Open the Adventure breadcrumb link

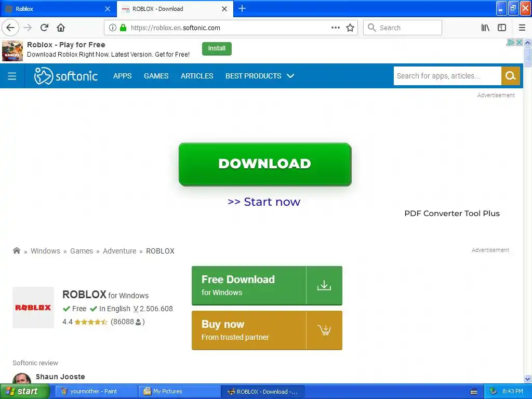119,251
